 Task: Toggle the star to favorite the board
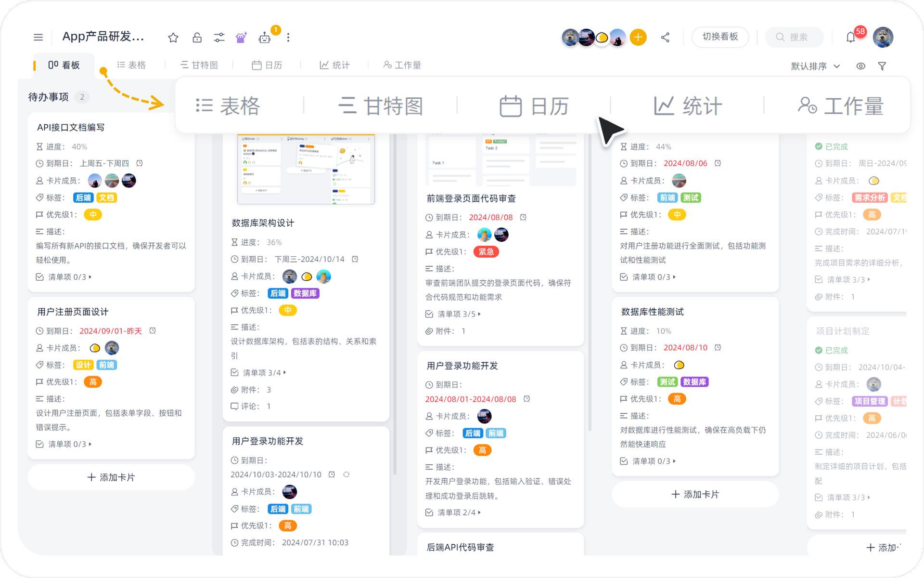tap(173, 37)
